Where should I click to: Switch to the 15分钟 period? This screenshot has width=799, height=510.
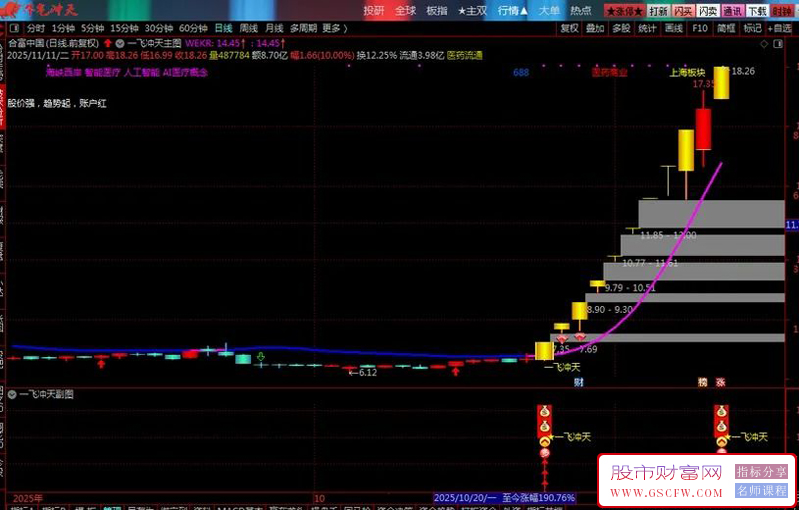point(124,28)
